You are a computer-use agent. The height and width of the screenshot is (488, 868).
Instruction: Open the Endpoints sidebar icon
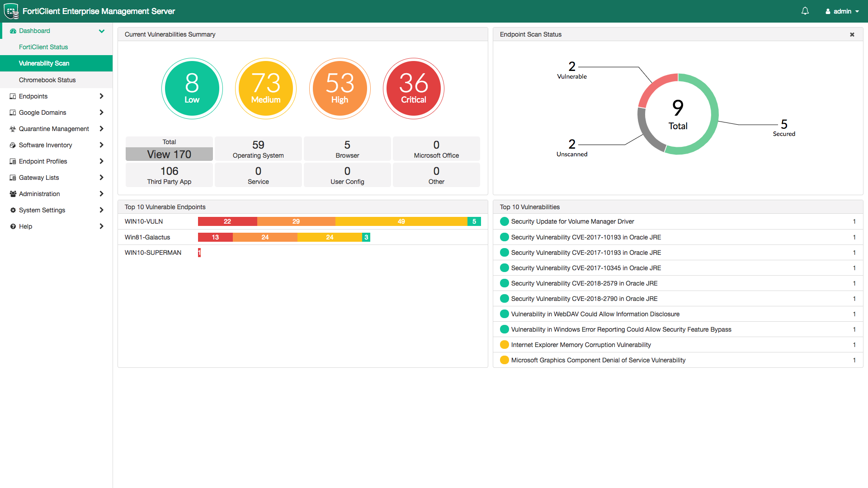(x=12, y=96)
